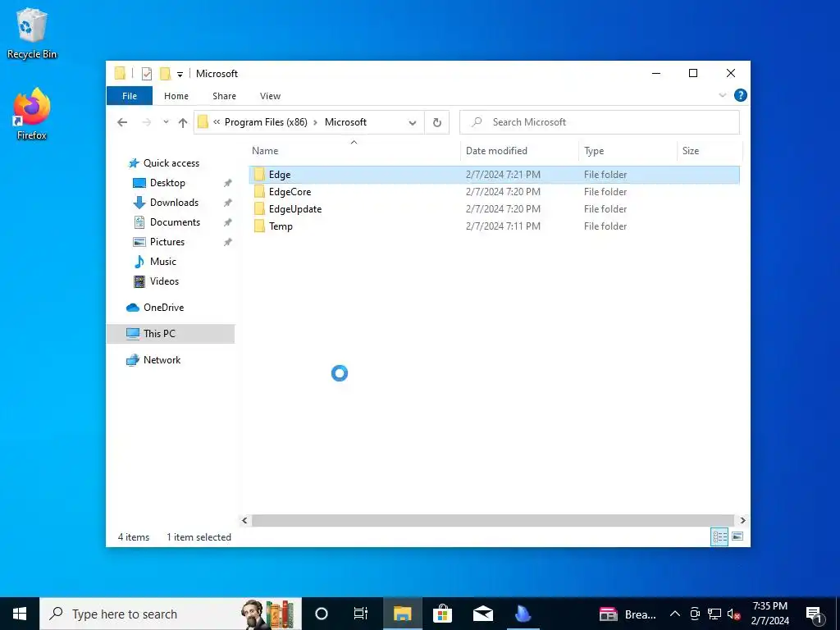Viewport: 840px width, 630px height.
Task: Switch to the Share ribbon tab
Action: 224,96
